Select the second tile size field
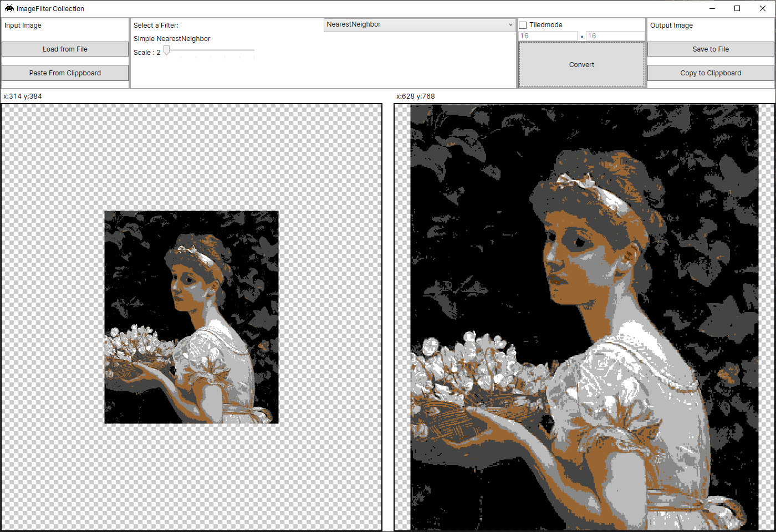 coord(615,35)
